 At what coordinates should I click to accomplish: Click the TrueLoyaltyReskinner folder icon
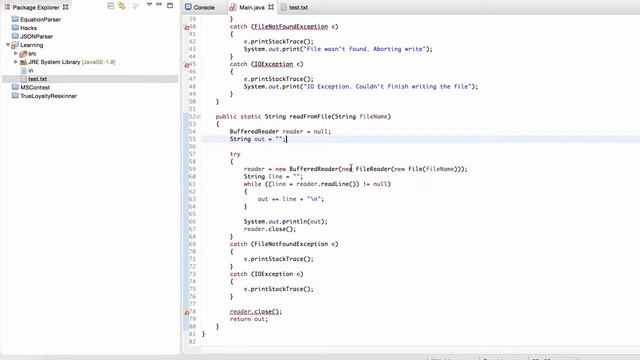(15, 96)
